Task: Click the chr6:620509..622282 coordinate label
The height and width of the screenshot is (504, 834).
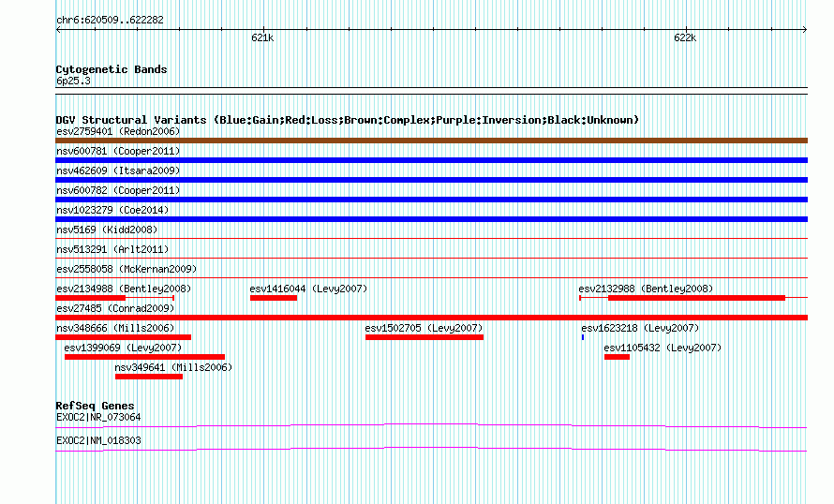Action: point(110,21)
